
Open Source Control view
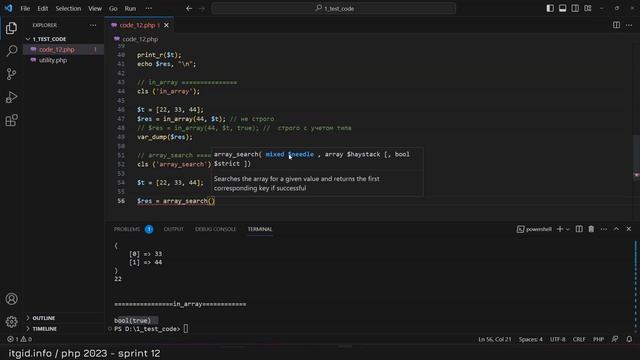[11, 74]
